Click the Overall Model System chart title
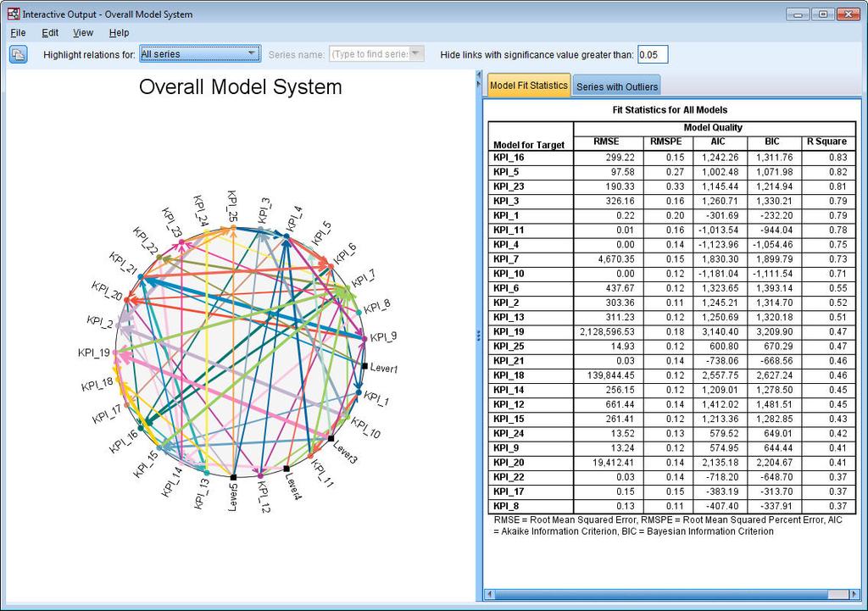The width and height of the screenshot is (868, 611). point(240,87)
